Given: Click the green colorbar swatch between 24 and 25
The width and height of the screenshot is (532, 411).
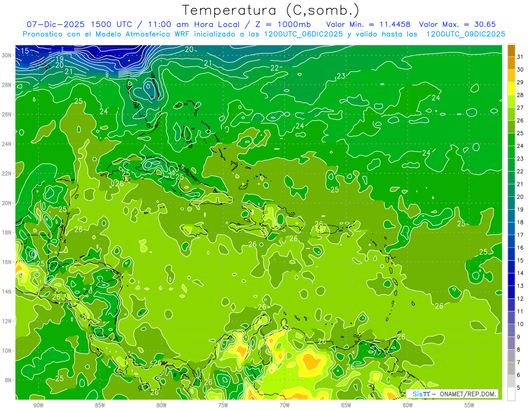Looking at the screenshot, I should coord(511,139).
